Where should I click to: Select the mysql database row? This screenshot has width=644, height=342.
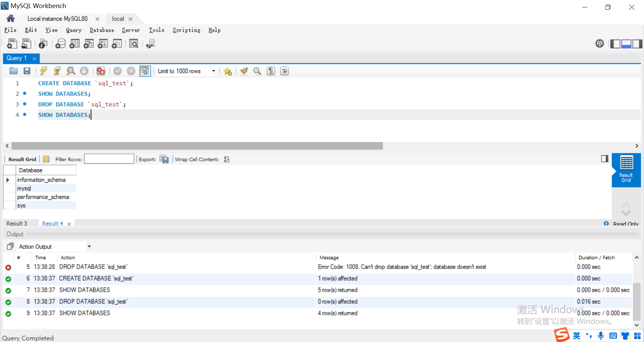tap(46, 188)
